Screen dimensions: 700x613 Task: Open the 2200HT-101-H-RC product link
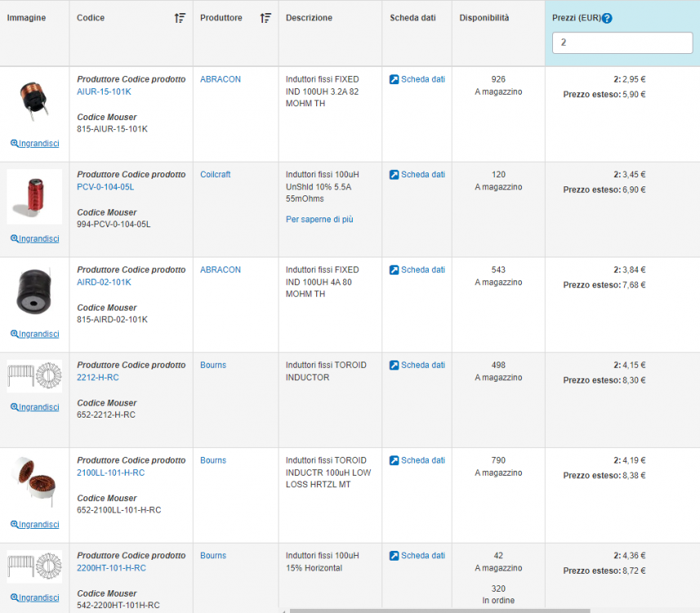(111, 568)
